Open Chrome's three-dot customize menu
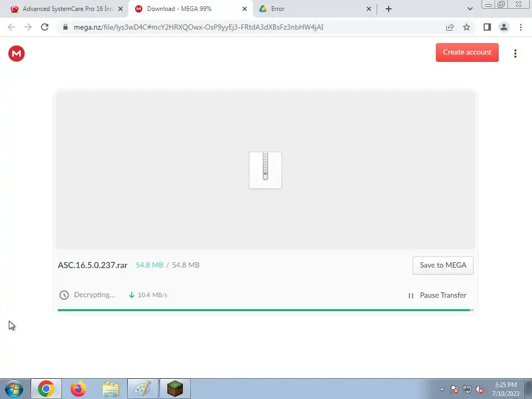This screenshot has height=399, width=532. pyautogui.click(x=521, y=27)
